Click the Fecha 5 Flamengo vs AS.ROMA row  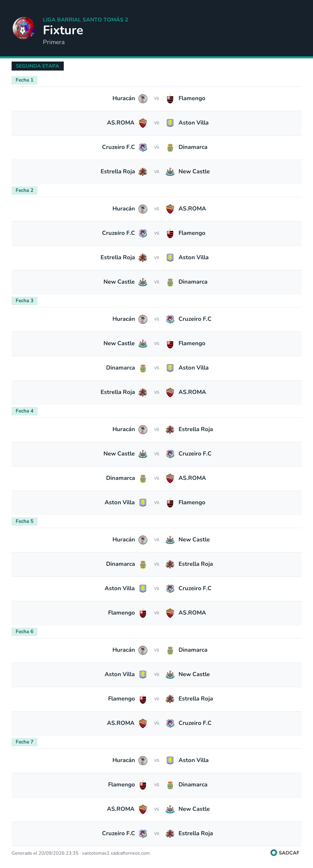coord(156,613)
